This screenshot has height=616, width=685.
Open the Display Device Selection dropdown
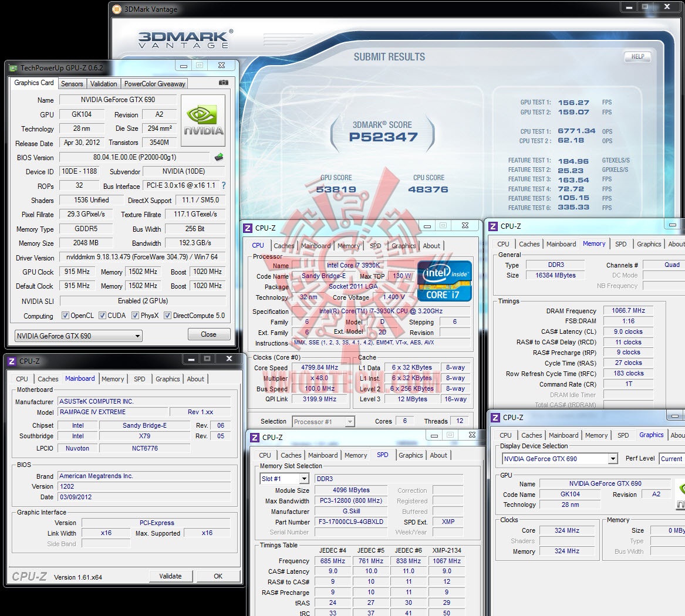pos(559,458)
